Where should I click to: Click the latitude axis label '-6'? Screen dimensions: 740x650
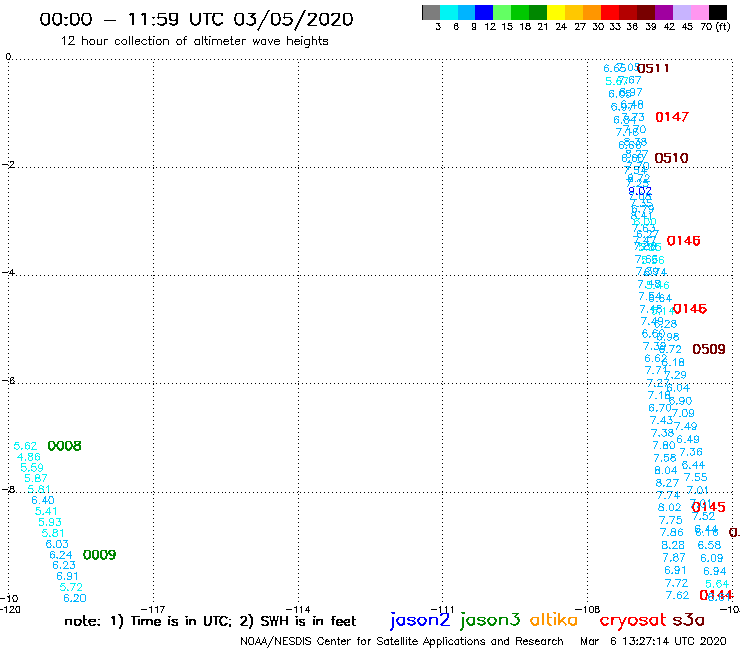point(8,381)
